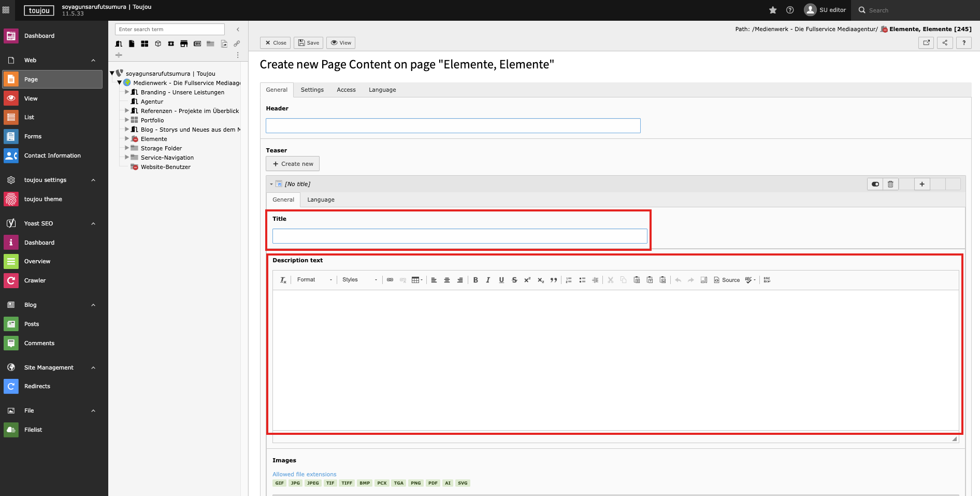The width and height of the screenshot is (980, 496).
Task: Click the Italic formatting icon
Action: tap(488, 280)
